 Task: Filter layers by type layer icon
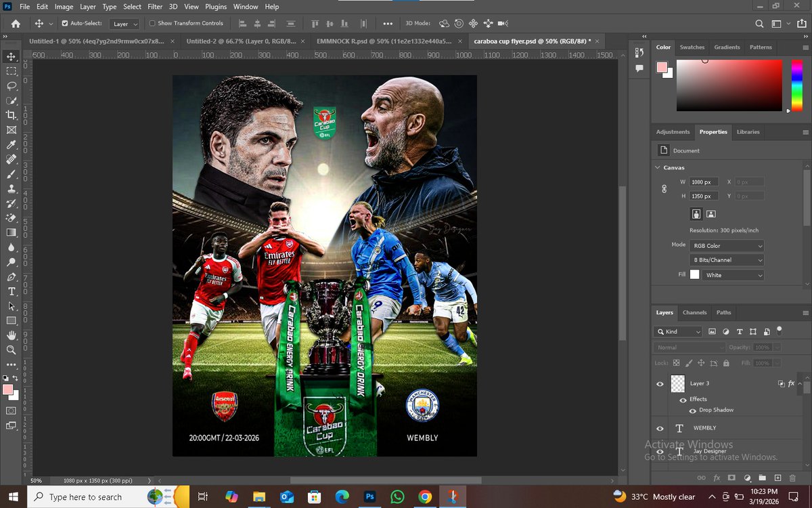[x=739, y=332]
